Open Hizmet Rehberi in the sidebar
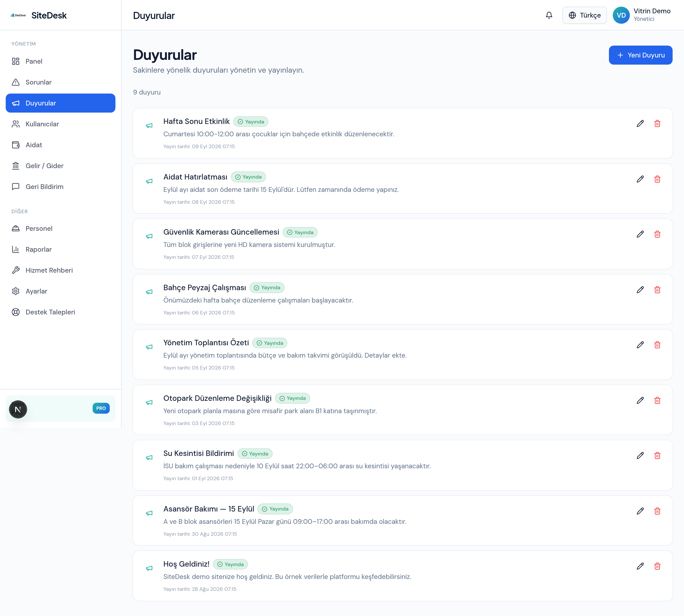 [61, 270]
